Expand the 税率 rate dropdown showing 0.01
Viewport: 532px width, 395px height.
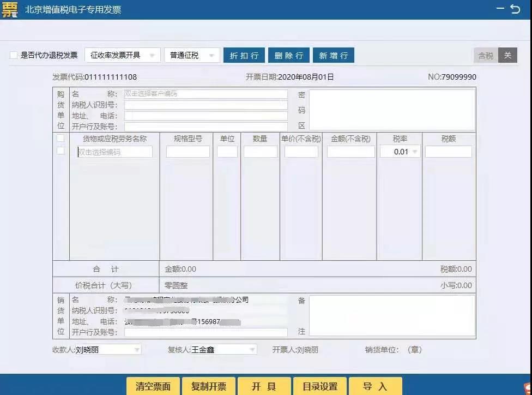point(414,152)
